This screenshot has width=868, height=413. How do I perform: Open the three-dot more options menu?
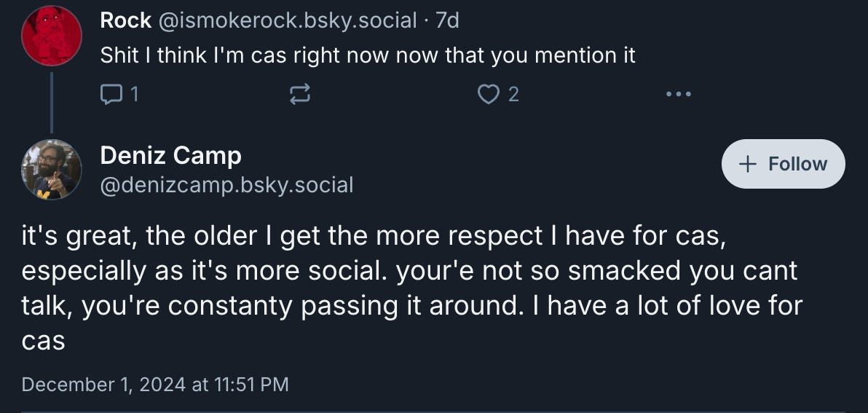(678, 94)
